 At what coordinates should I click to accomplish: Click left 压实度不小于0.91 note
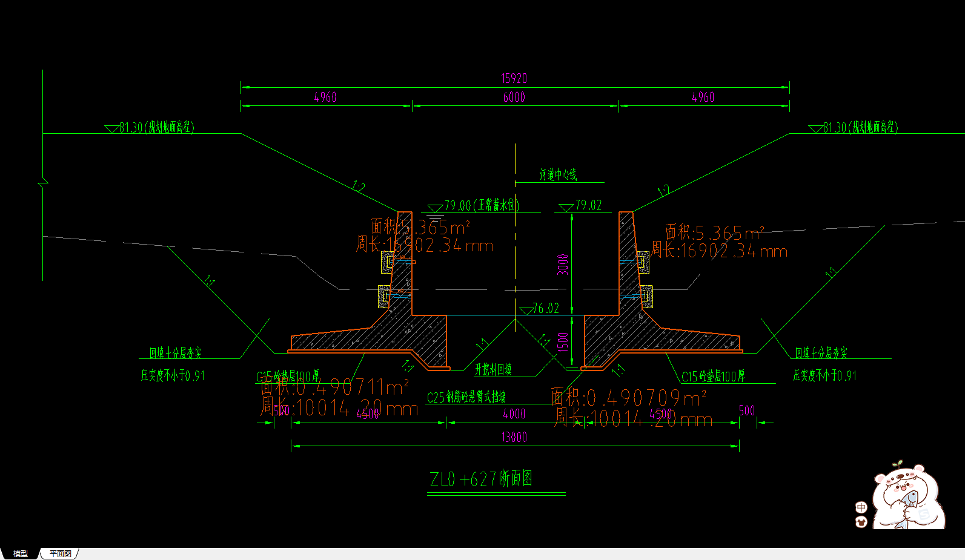(173, 376)
